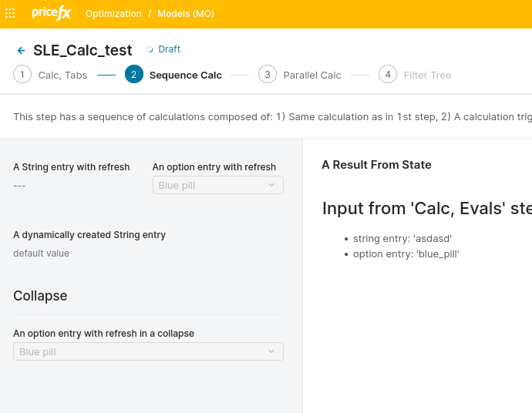Viewport: 532px width, 413px height.
Task: Switch to the Parallel Calc step label
Action: point(311,76)
